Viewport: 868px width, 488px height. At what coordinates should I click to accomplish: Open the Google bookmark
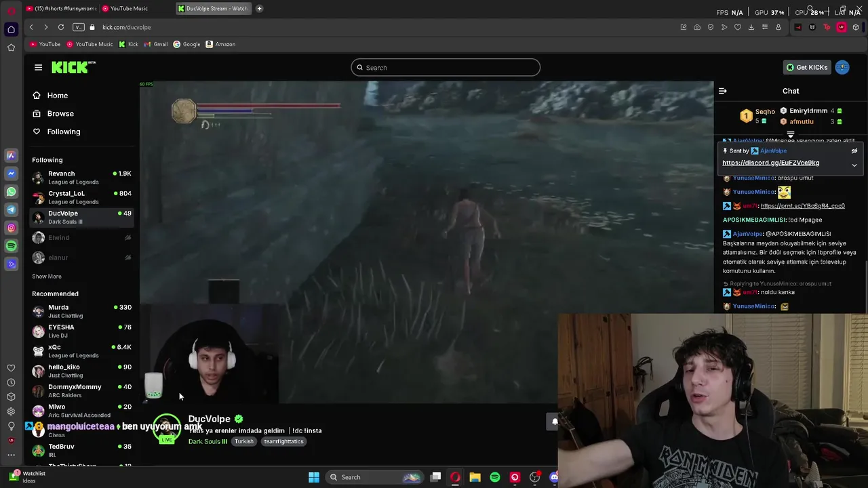187,44
